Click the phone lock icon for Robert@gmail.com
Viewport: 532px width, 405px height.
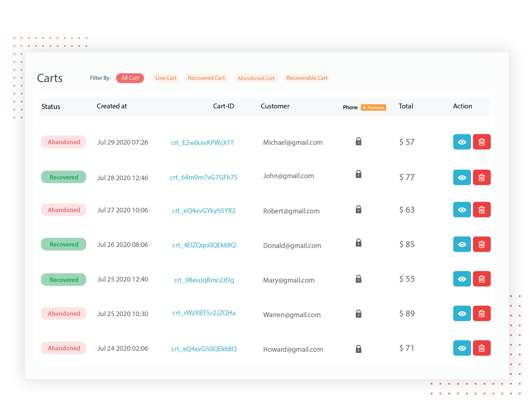tap(358, 209)
